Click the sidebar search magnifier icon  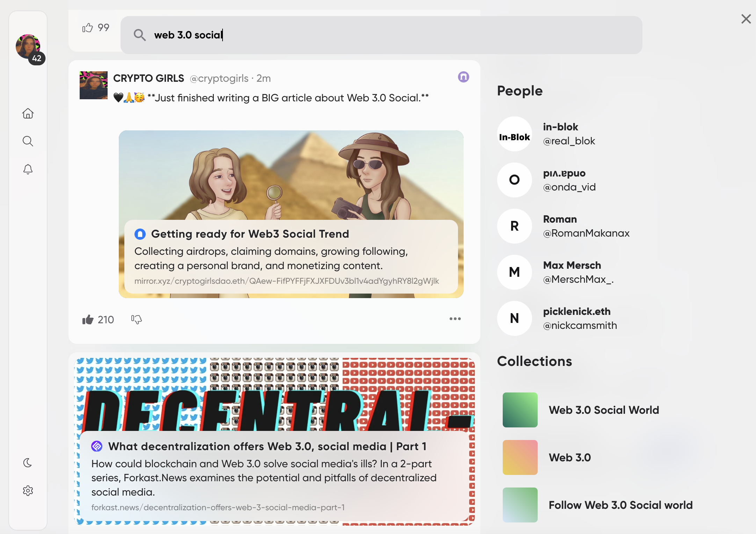pos(28,141)
